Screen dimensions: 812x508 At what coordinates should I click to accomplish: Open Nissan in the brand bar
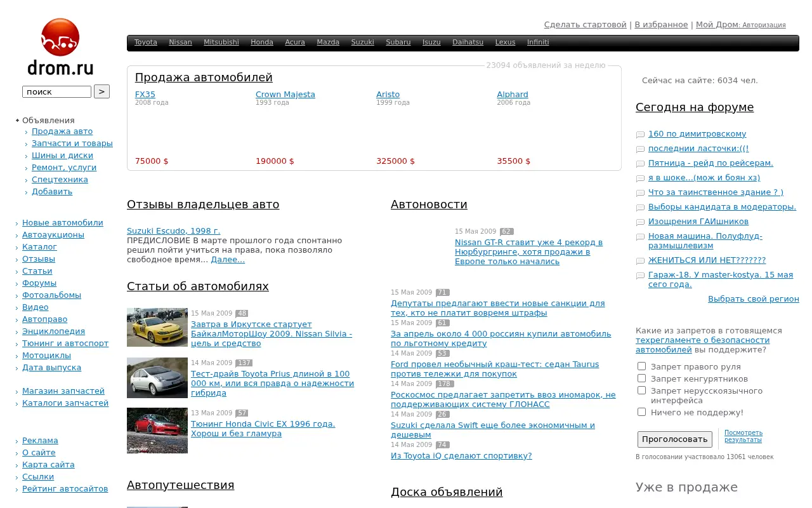(x=180, y=43)
